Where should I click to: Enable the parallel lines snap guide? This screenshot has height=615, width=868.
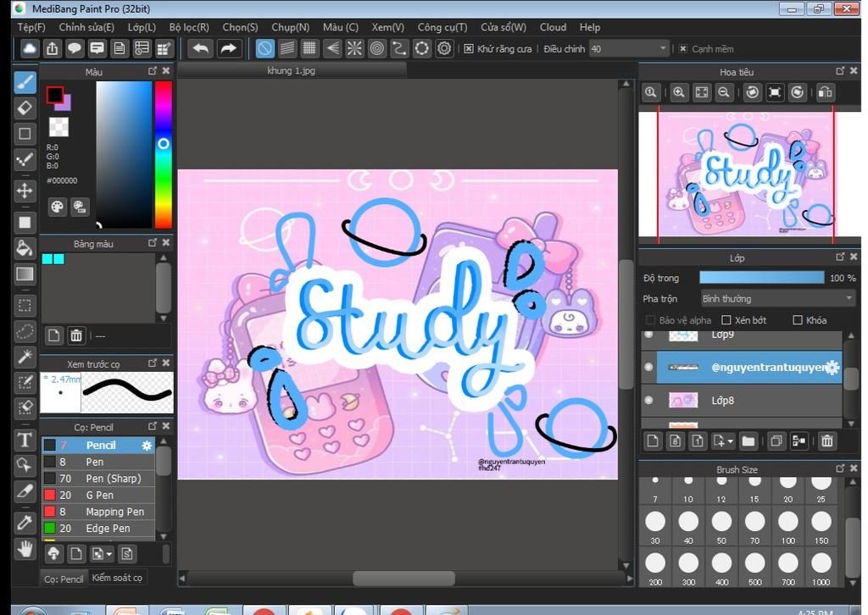coord(287,48)
